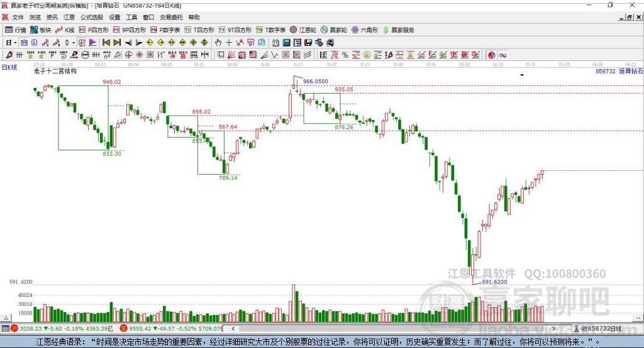Image resolution: width=644 pixels, height=348 pixels.
Task: Open the 交易委托 menu
Action: pyautogui.click(x=171, y=17)
